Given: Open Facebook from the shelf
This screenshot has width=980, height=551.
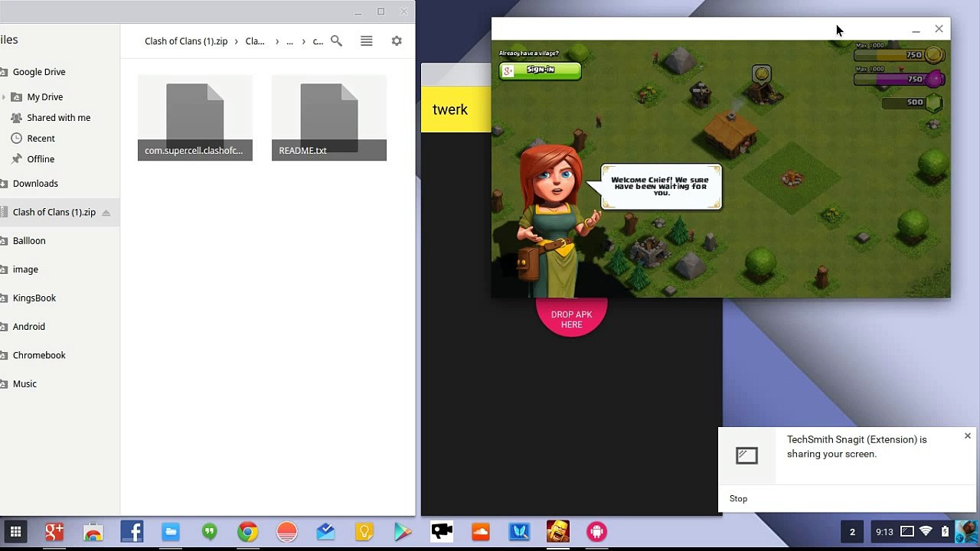Looking at the screenshot, I should pyautogui.click(x=132, y=531).
